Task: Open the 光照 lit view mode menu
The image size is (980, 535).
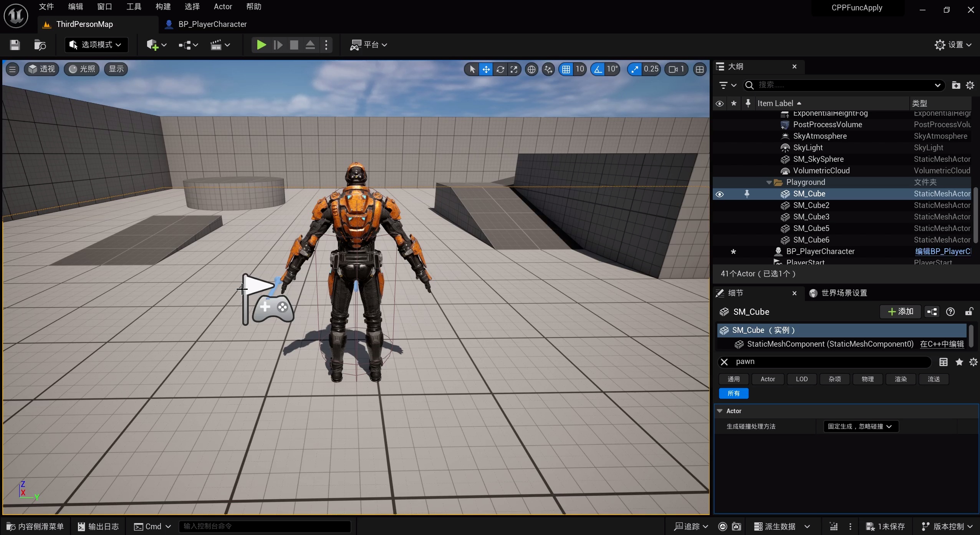Action: click(82, 69)
